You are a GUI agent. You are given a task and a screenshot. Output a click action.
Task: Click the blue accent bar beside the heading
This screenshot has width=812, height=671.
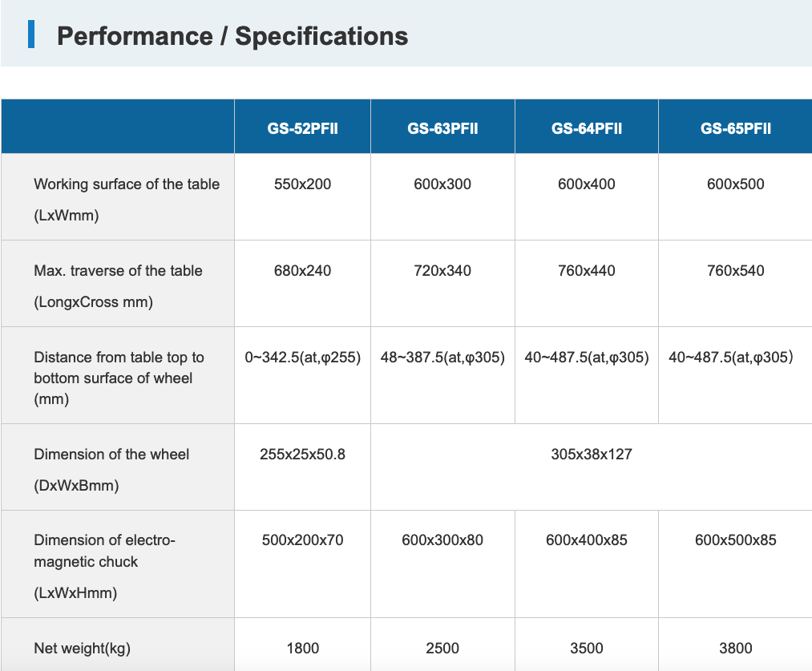click(x=31, y=34)
